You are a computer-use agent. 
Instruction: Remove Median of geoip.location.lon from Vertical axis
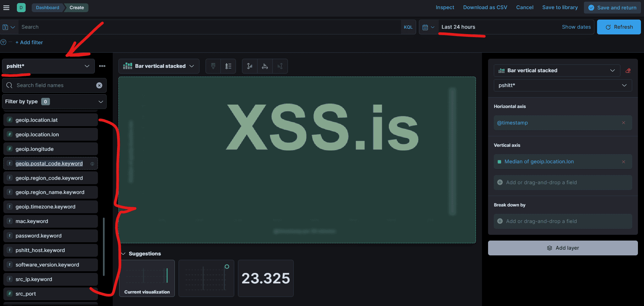pos(623,162)
